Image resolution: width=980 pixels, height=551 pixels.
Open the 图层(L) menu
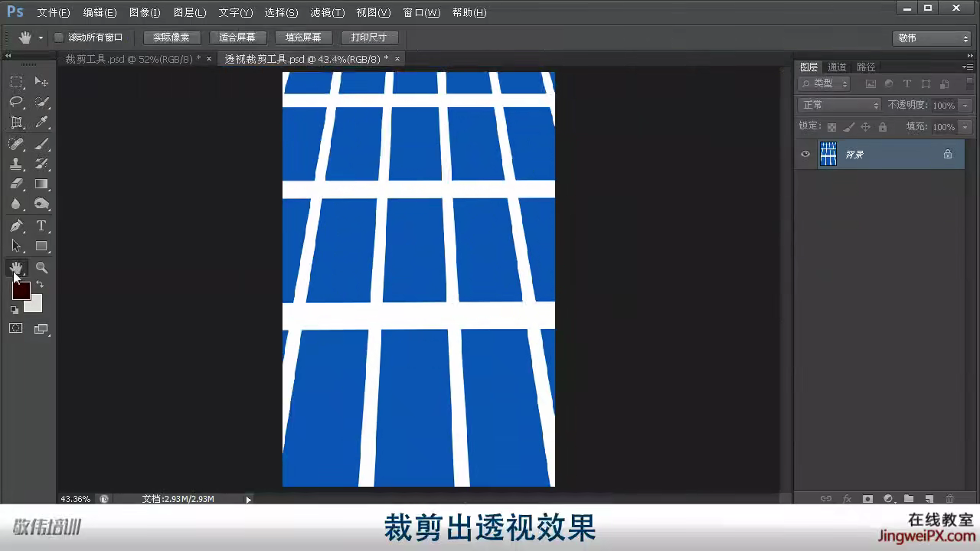pos(190,13)
